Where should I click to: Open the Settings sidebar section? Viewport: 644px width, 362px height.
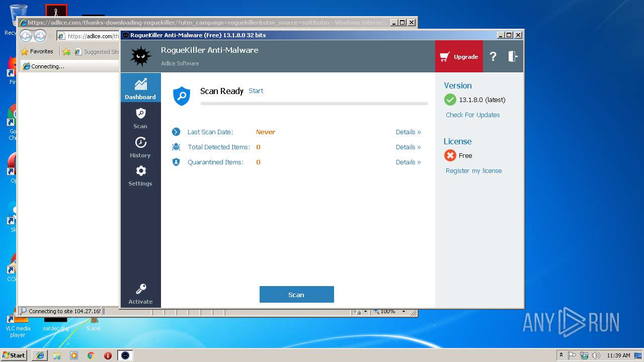140,175
